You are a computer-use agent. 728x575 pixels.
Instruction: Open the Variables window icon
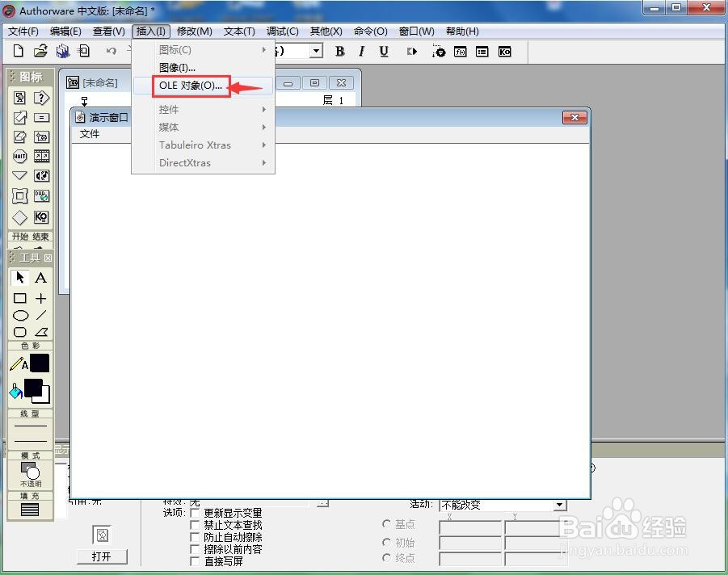coord(482,52)
